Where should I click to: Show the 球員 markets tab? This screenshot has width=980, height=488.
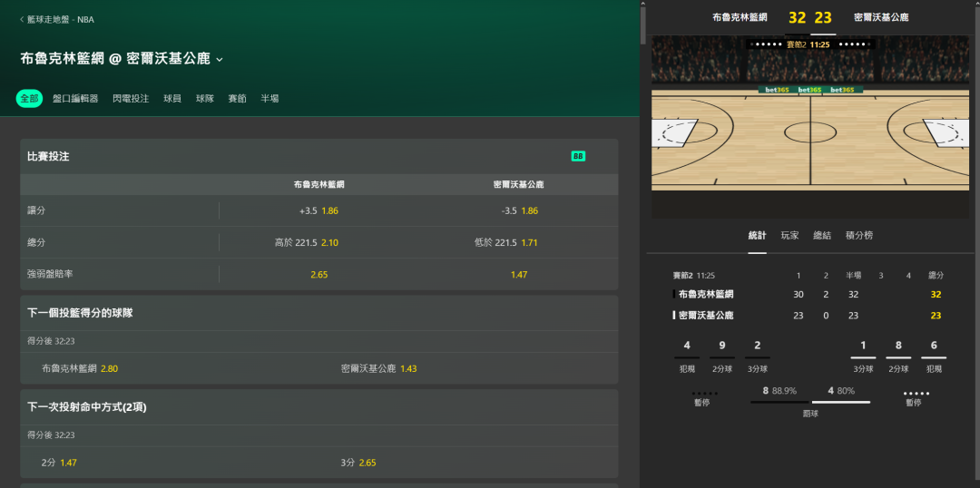click(x=172, y=98)
